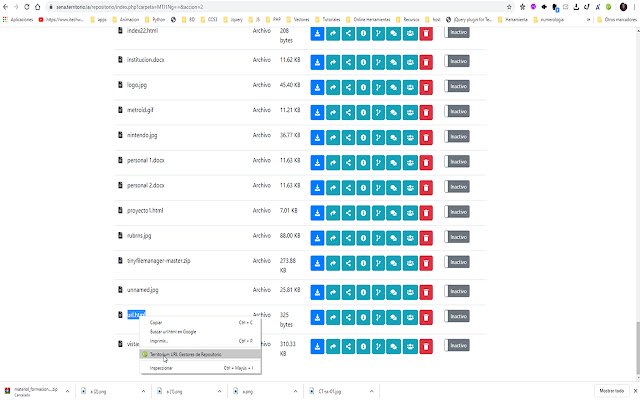Image resolution: width=640 pixels, height=400 pixels.
Task: Select Buscar url.html en Google
Action: [x=200, y=331]
